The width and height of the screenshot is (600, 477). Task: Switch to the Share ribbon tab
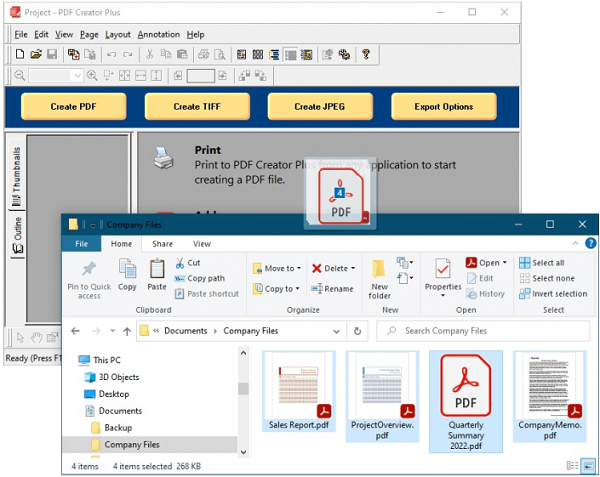click(162, 243)
